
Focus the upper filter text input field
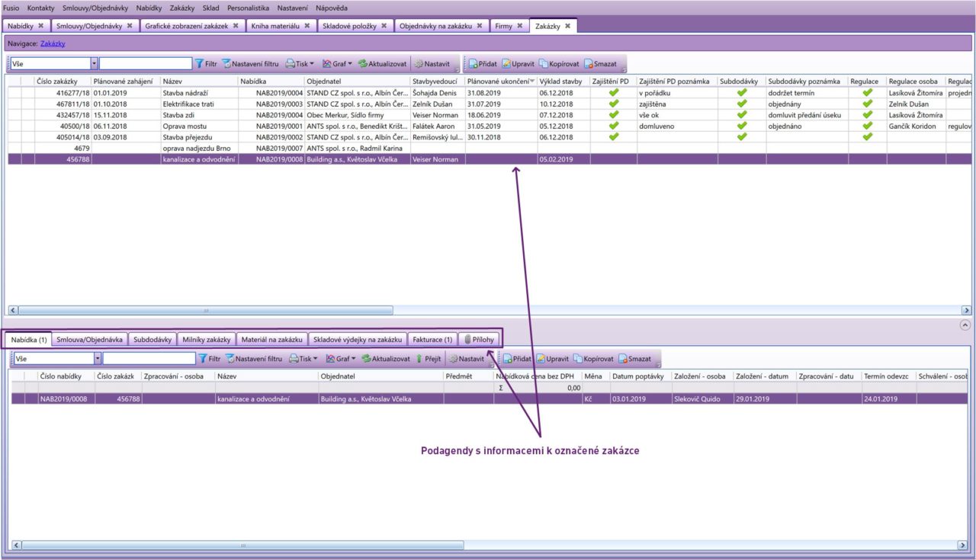146,64
